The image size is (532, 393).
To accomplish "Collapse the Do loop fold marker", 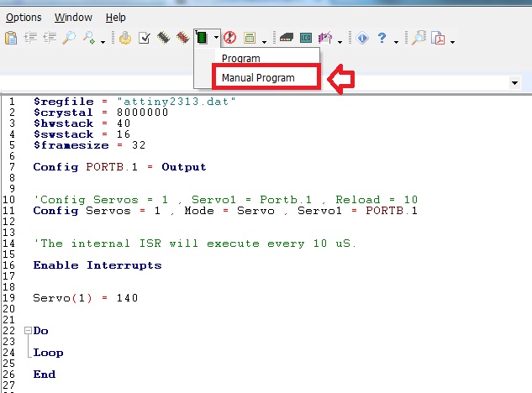I will pos(28,331).
